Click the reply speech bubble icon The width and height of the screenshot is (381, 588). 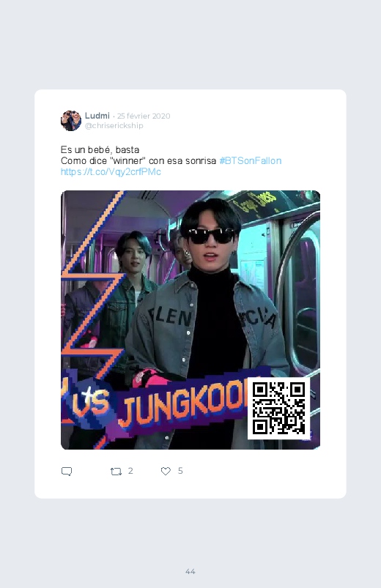pos(67,472)
